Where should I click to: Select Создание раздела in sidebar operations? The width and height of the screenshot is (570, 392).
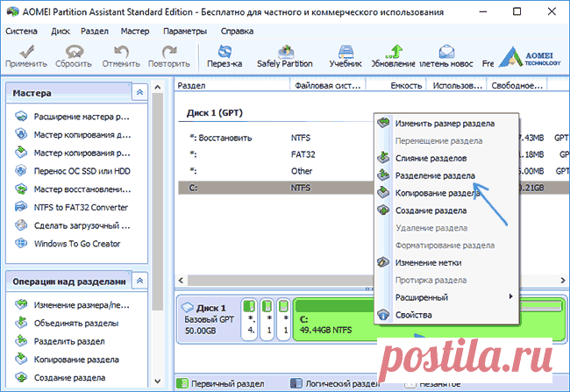(60, 378)
